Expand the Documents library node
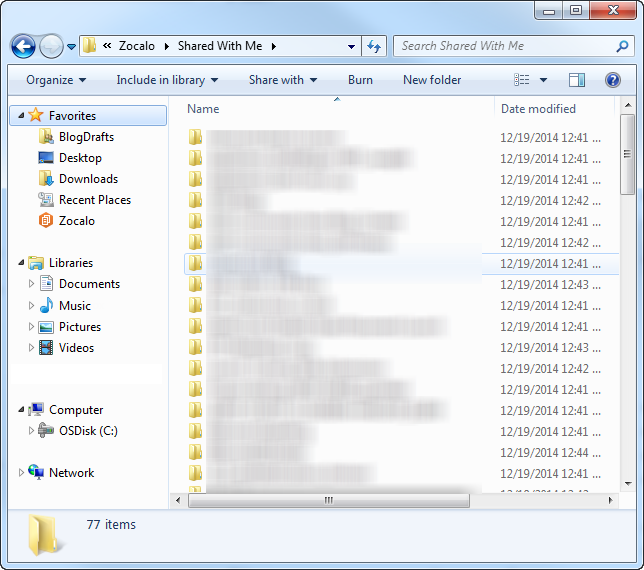 point(32,284)
